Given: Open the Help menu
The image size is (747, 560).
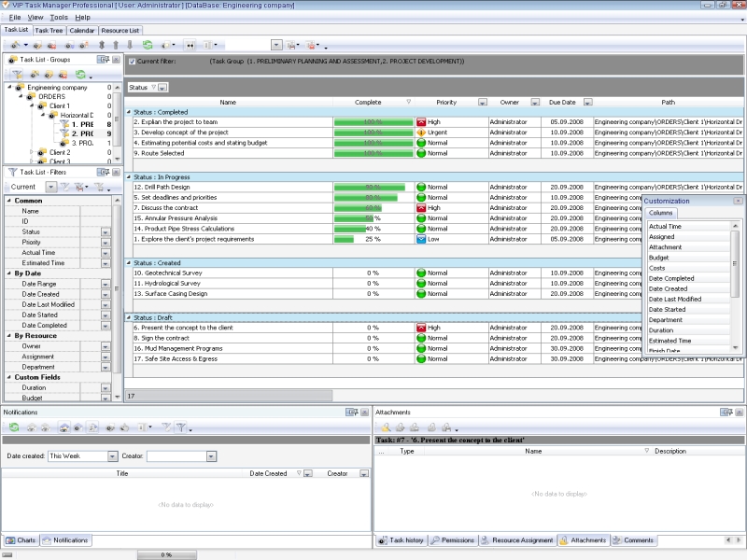Looking at the screenshot, I should click(82, 18).
